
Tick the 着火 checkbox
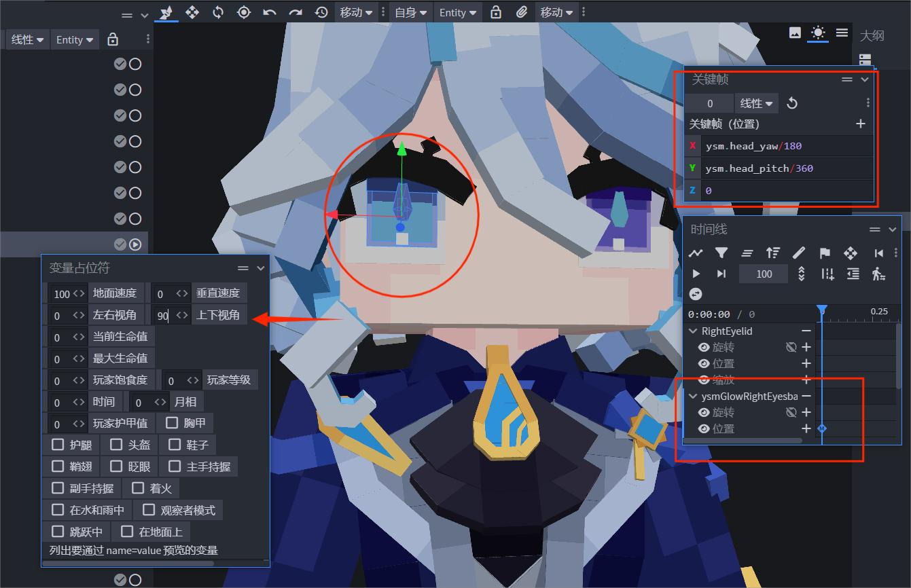point(138,488)
